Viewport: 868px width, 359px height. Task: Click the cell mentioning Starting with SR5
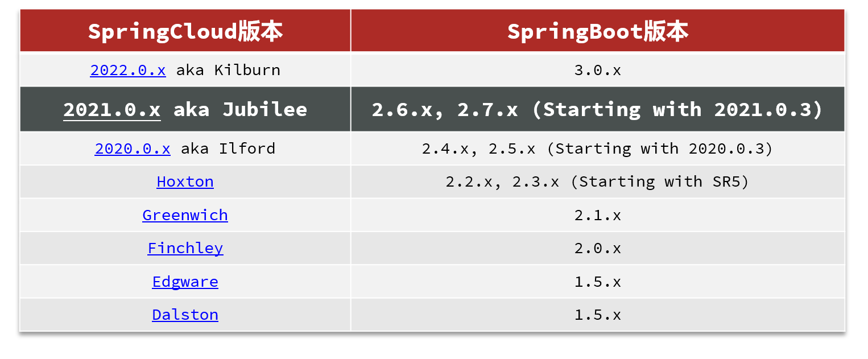597,181
